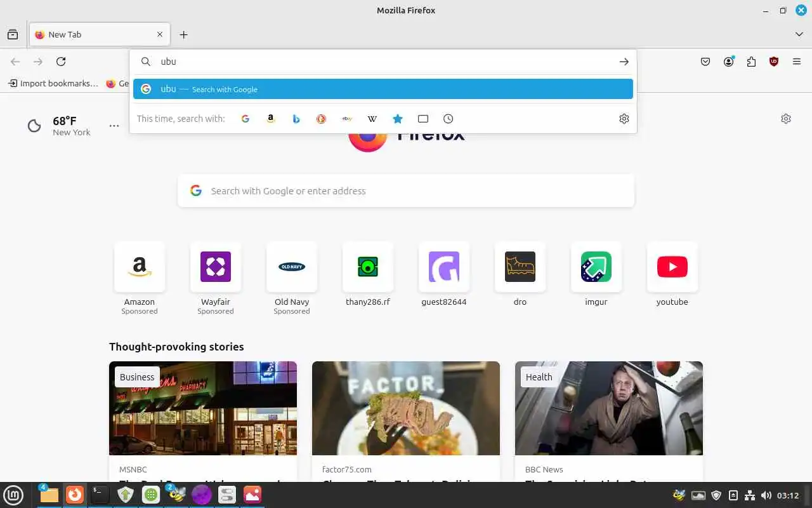Click the URL bar go arrow
This screenshot has width=812, height=508.
tap(624, 62)
